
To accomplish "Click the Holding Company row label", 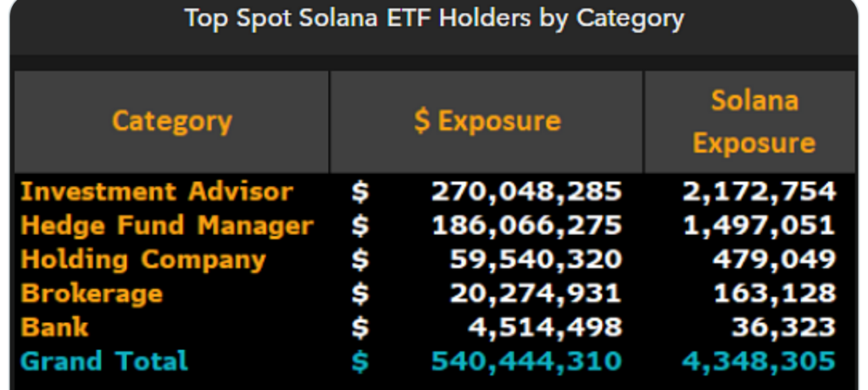I will pos(143,259).
